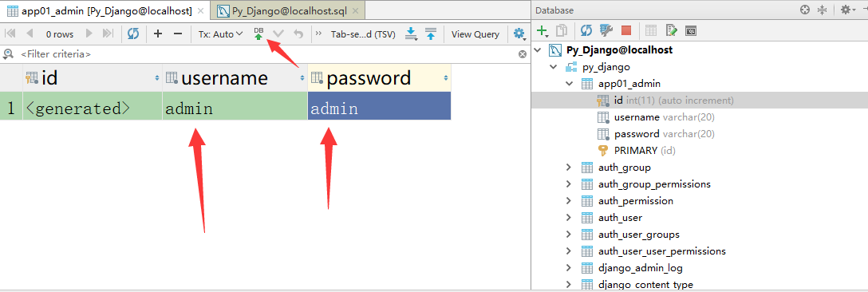Go to previous page of rows
This screenshot has width=868, height=292.
click(x=30, y=34)
